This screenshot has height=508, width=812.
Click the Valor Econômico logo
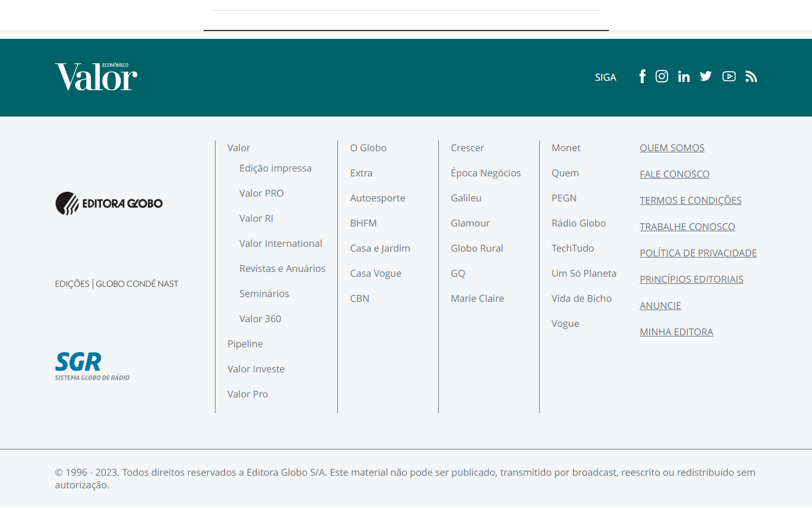(96, 76)
